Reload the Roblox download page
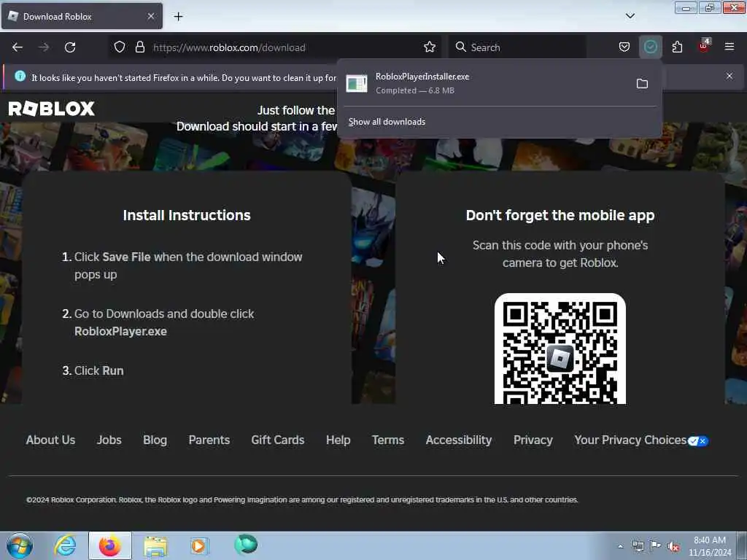 [x=70, y=47]
